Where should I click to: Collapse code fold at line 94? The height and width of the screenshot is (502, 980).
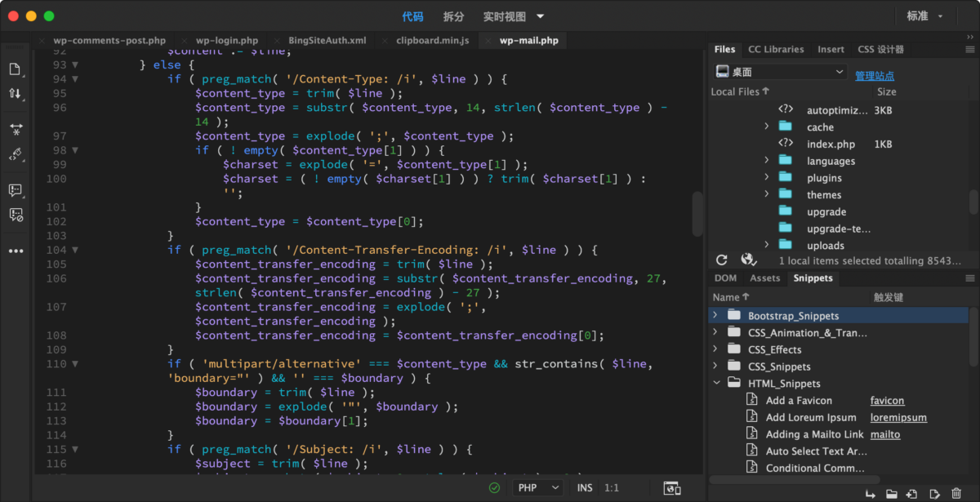click(x=75, y=79)
